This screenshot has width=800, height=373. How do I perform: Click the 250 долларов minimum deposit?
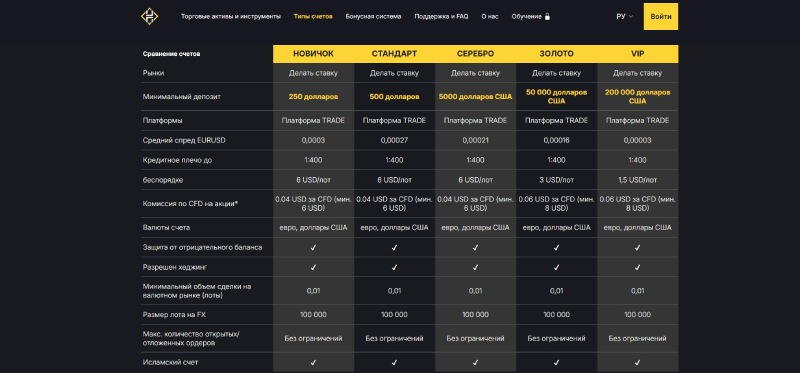point(313,96)
